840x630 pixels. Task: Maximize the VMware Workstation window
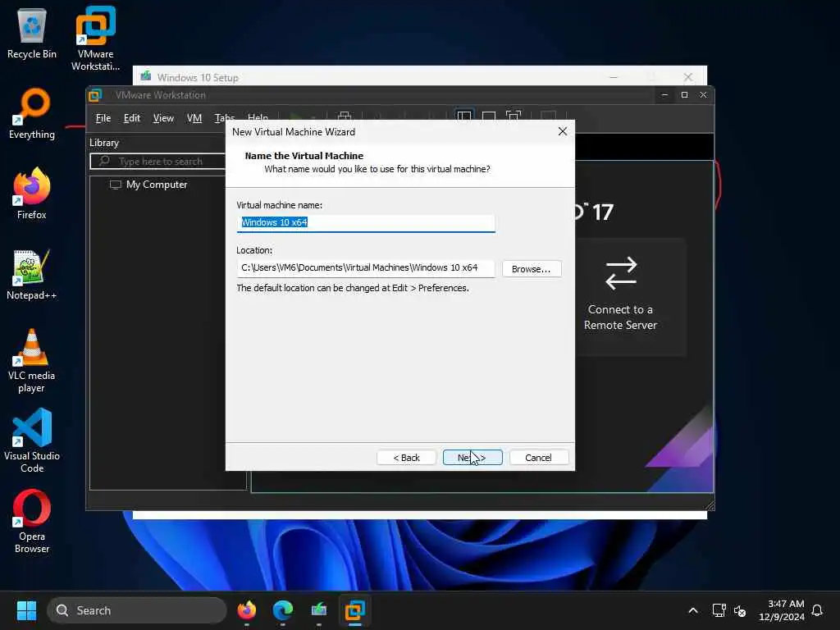684,95
